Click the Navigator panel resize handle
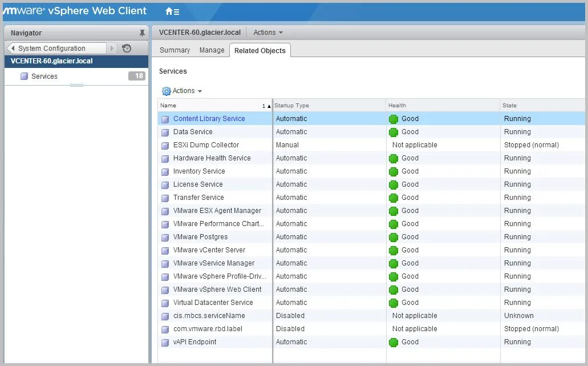This screenshot has width=588, height=366. (76, 86)
